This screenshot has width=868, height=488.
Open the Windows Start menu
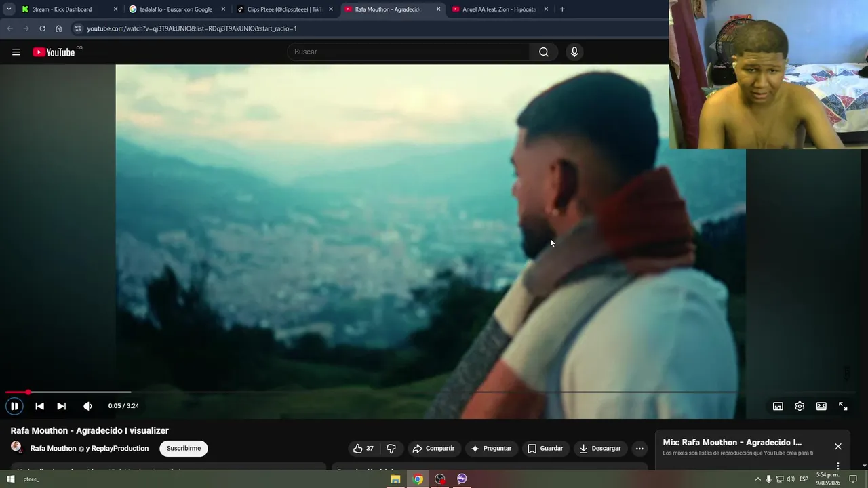tap(10, 479)
